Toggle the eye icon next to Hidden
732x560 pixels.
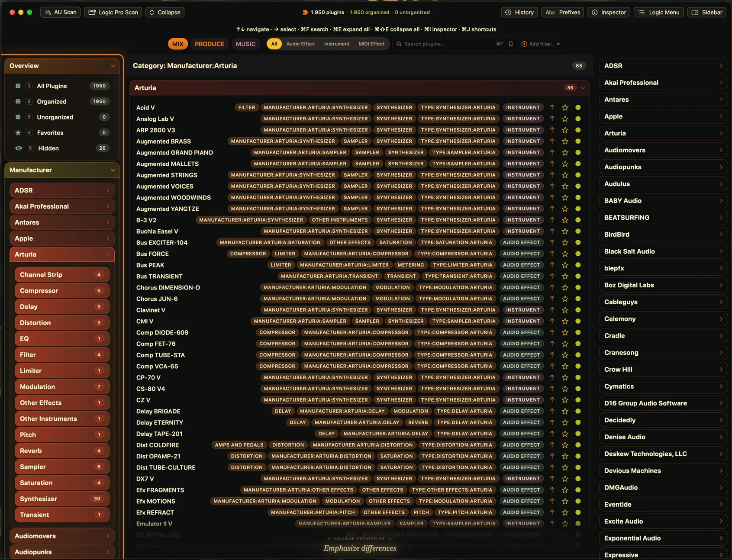click(x=19, y=148)
